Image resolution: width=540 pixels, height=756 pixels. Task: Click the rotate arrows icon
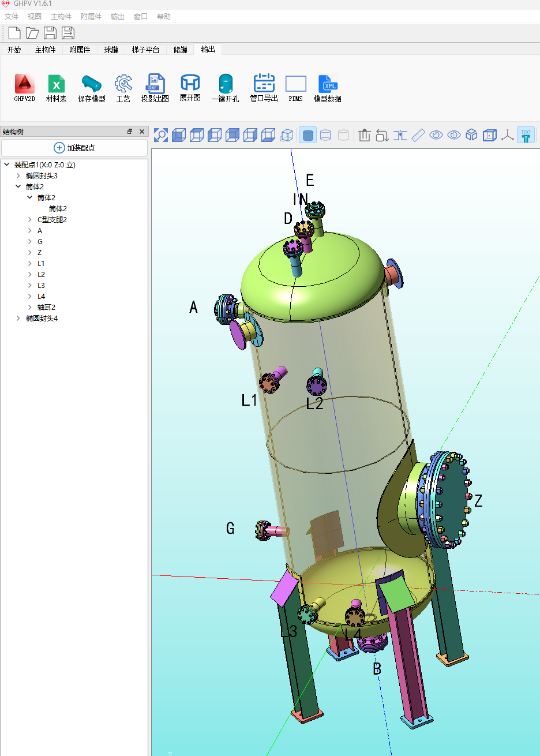pos(382,135)
